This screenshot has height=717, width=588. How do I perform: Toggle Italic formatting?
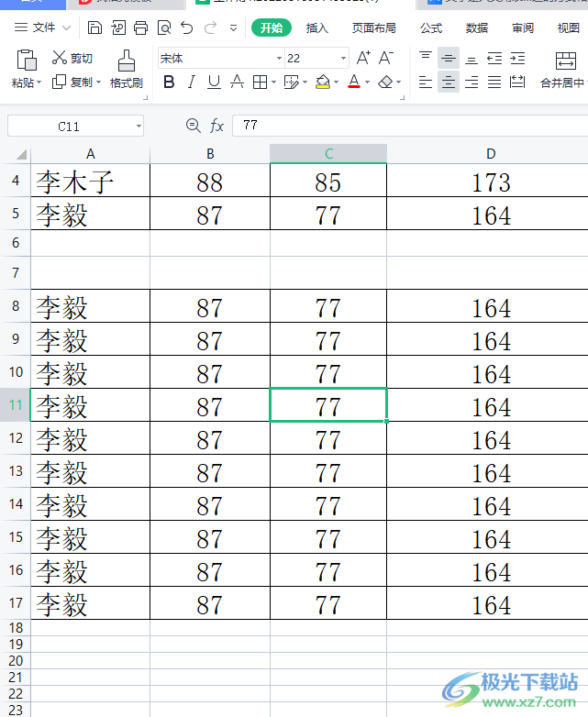point(192,83)
